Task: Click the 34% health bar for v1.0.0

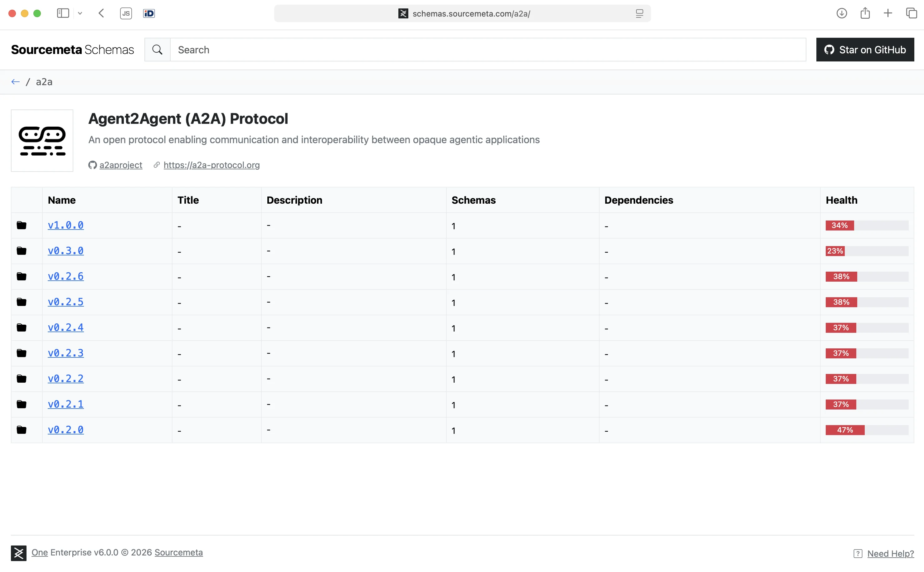Action: pyautogui.click(x=867, y=225)
